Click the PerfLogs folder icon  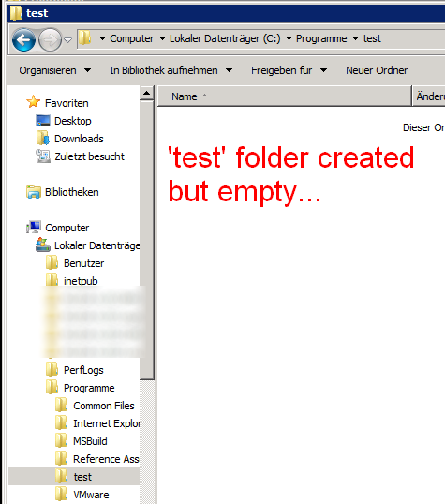[x=52, y=369]
